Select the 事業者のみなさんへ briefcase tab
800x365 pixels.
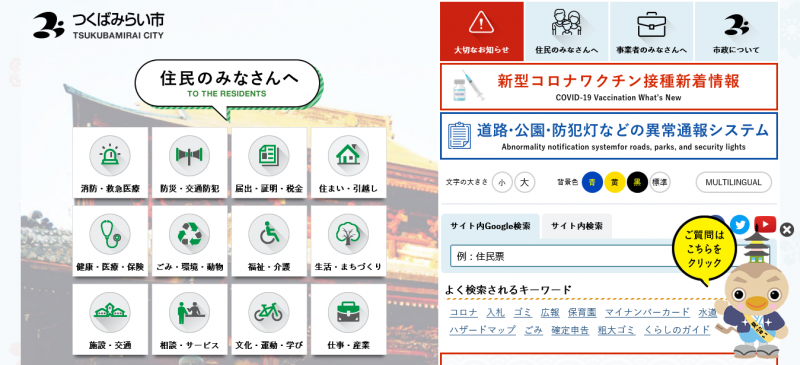pos(652,32)
